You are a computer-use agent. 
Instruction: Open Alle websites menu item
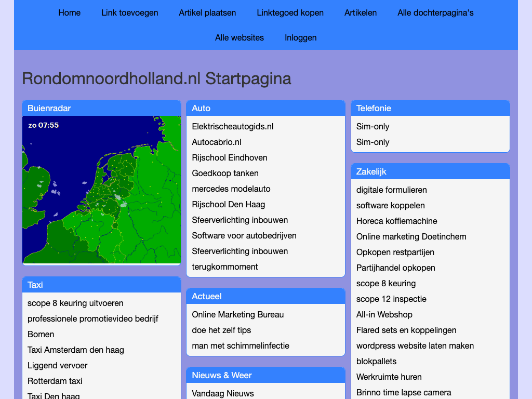[x=240, y=37]
